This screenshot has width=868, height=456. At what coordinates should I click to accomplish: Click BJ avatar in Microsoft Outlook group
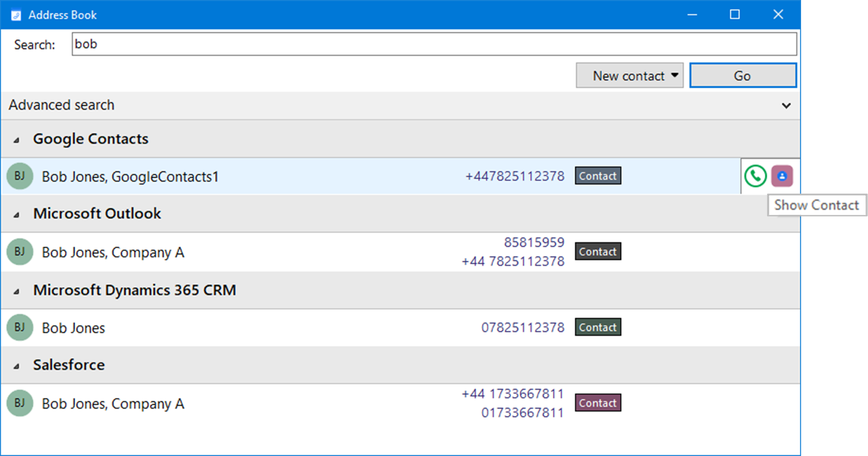[20, 252]
